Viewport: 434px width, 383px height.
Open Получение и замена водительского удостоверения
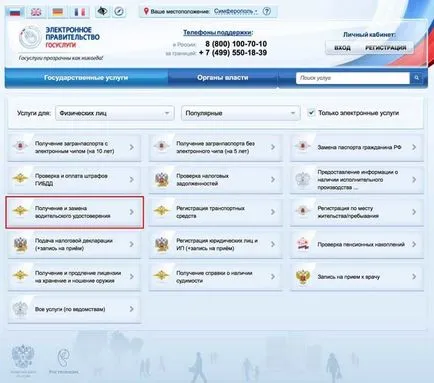pyautogui.click(x=75, y=212)
